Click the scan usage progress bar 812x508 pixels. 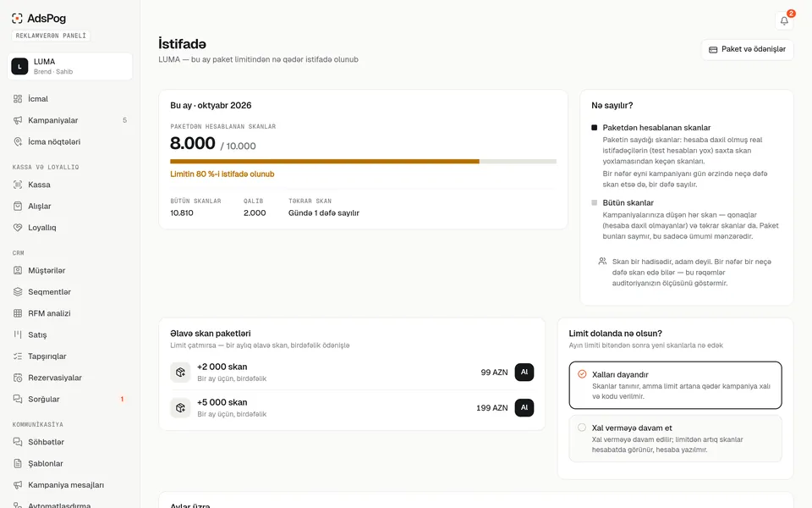click(363, 161)
